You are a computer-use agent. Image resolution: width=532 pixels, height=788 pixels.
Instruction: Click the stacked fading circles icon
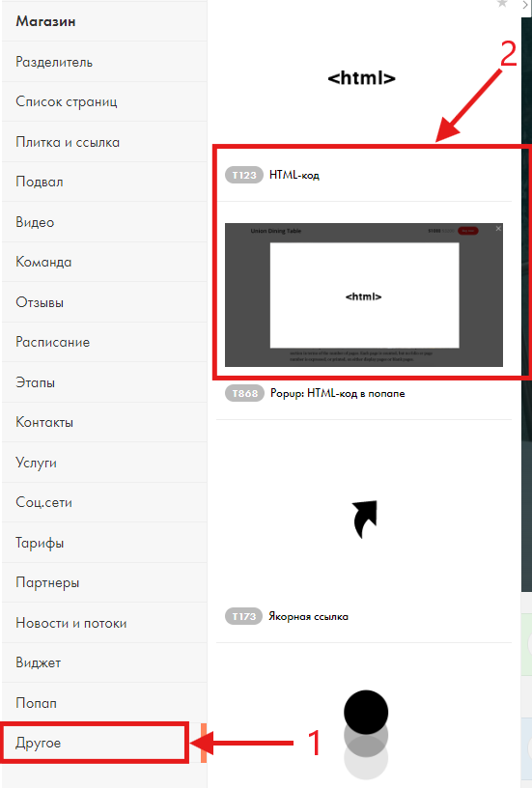point(366,734)
